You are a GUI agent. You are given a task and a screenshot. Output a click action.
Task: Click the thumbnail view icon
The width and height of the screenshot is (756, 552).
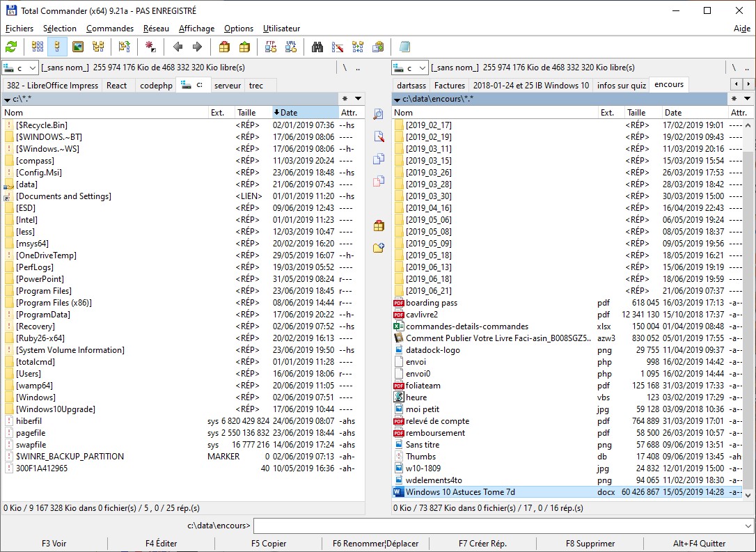point(78,47)
